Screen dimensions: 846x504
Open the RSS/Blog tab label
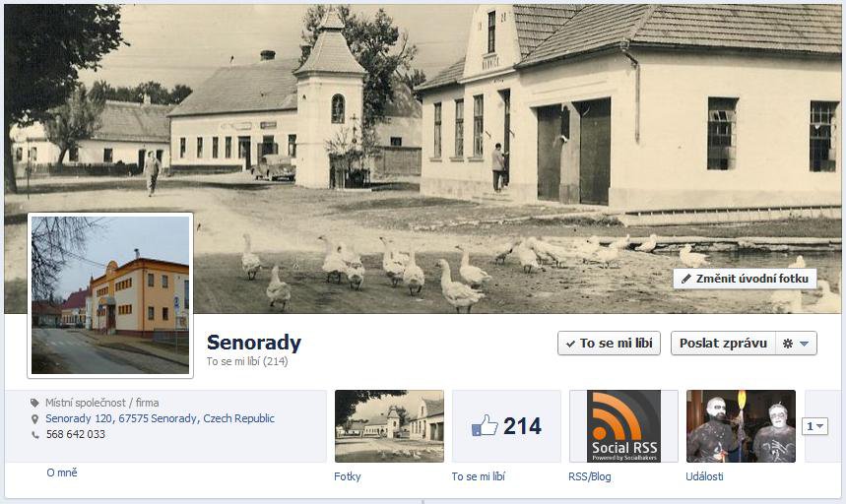(590, 476)
